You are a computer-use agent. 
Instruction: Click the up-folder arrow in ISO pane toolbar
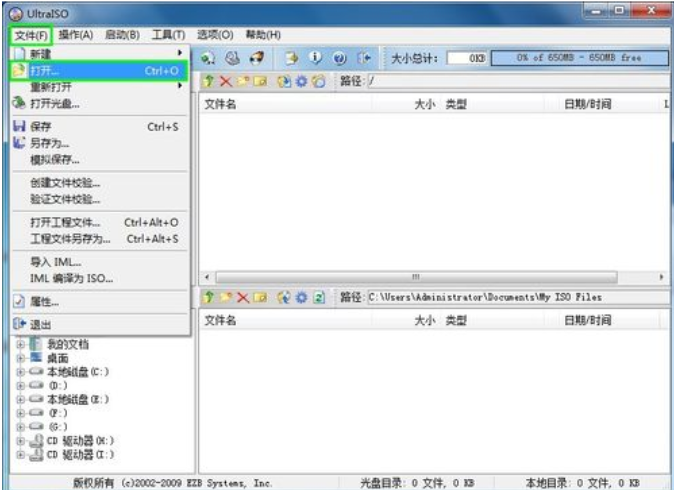(209, 81)
